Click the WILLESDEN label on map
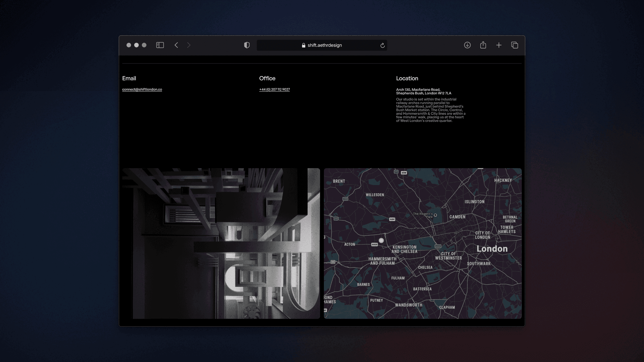This screenshot has width=644, height=362. [375, 195]
